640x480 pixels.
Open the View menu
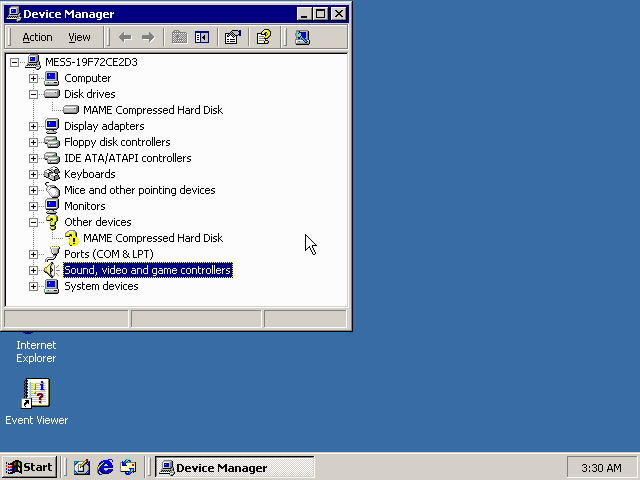79,37
